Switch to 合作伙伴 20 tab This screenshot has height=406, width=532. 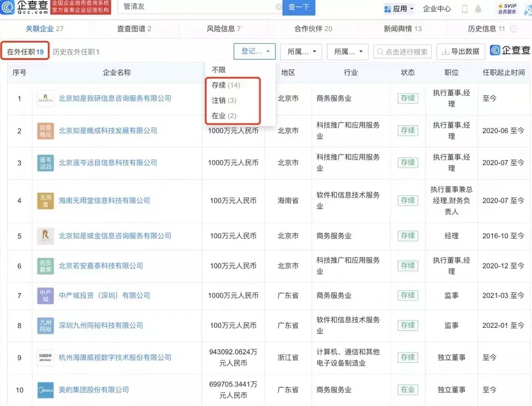(313, 29)
